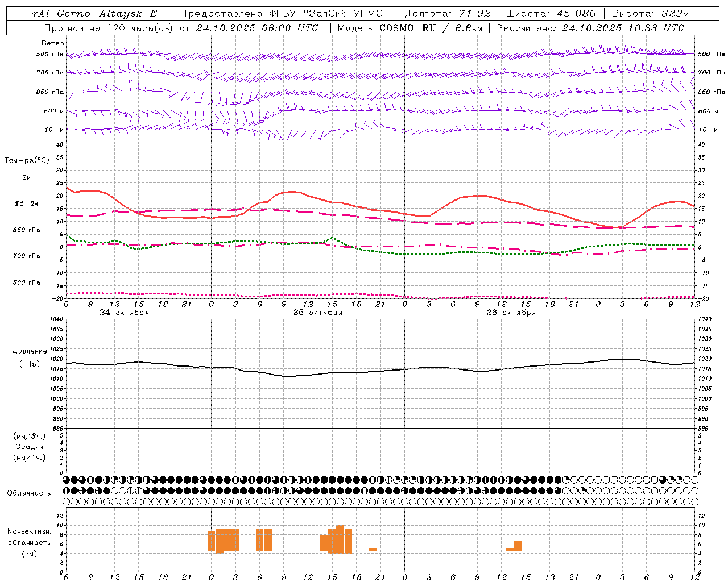Click the Облачность panel label
The height and width of the screenshot is (582, 728).
(x=29, y=493)
